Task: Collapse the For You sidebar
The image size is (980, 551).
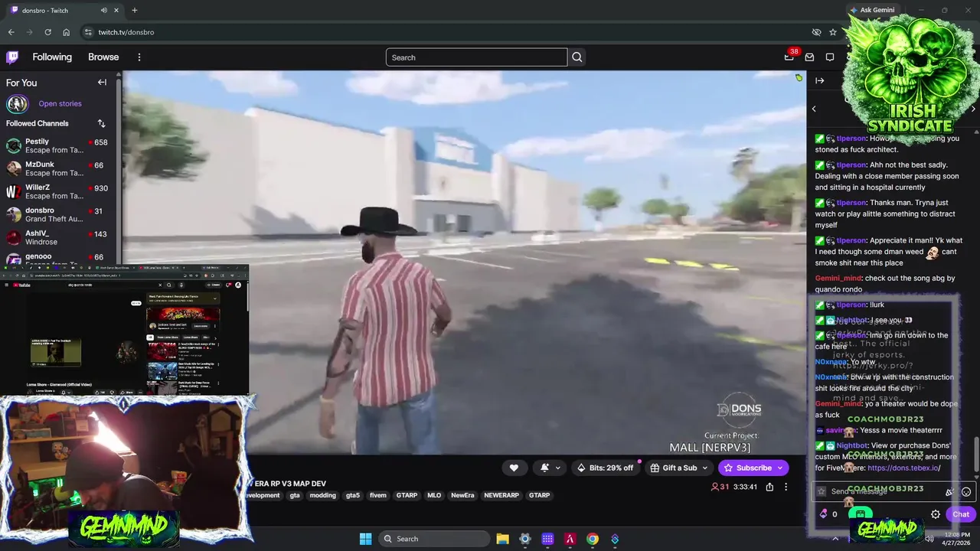Action: [102, 83]
